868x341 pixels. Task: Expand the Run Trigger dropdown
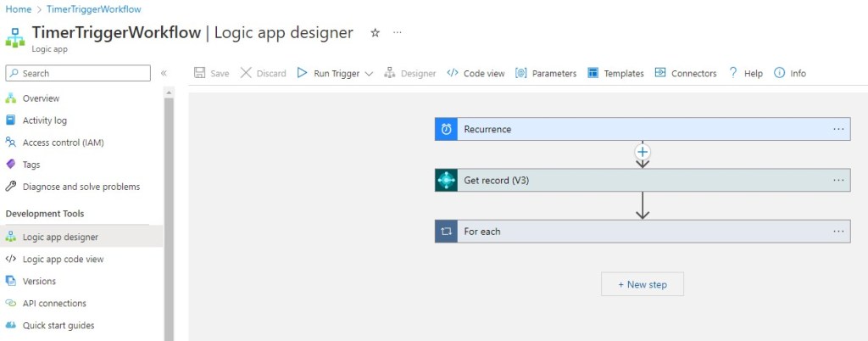click(369, 74)
